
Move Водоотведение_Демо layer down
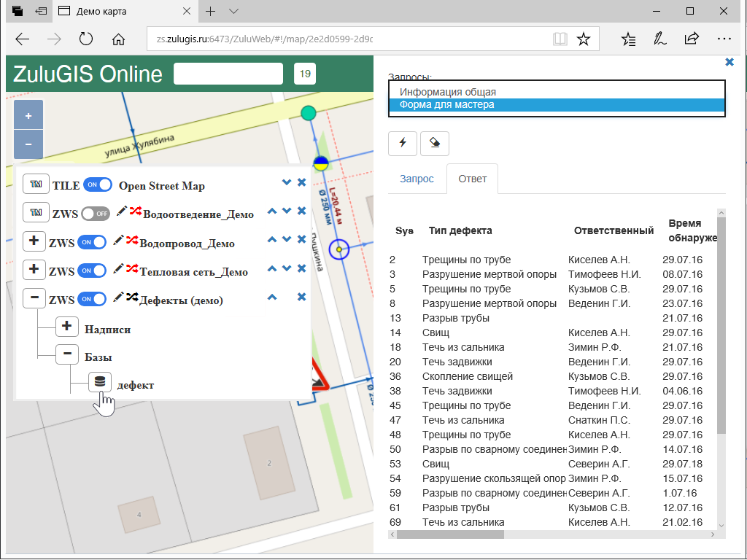tap(287, 211)
